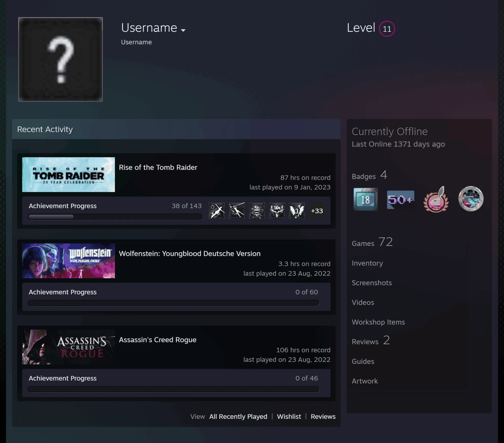Screen dimensions: 504x443
Task: Show the +33 more achievements
Action: pyautogui.click(x=317, y=211)
